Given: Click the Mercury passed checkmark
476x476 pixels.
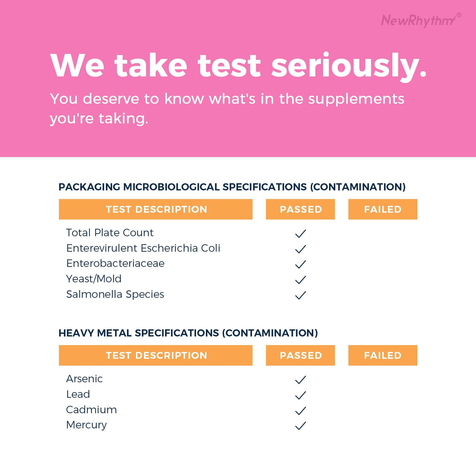Looking at the screenshot, I should [x=300, y=426].
